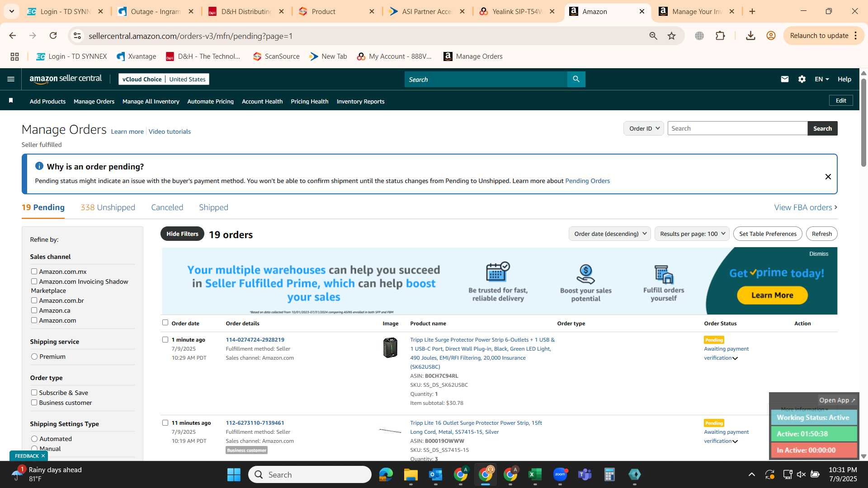This screenshot has width=868, height=488.
Task: Click the Tripp Lite surge protector product thumbnail
Action: pos(390,347)
